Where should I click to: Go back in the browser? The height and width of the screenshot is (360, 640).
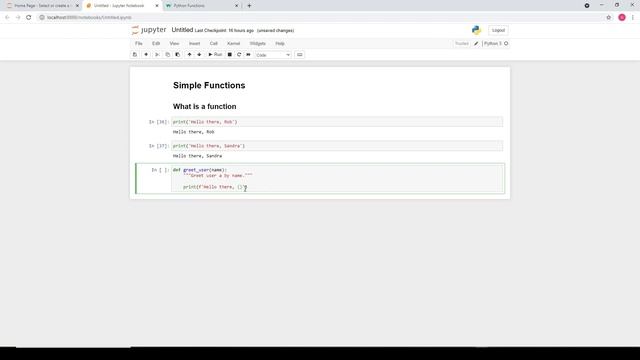tap(7, 18)
